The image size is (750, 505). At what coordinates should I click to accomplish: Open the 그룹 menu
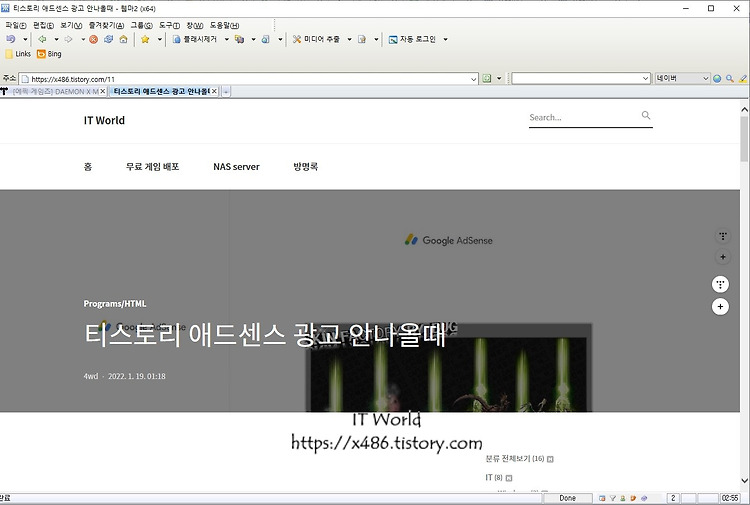142,25
